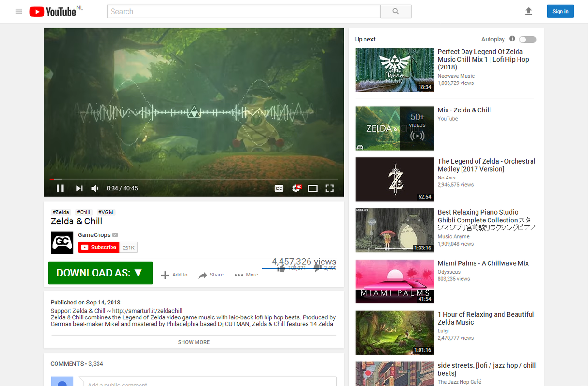Open Neowave Music channel link
Screen dimensions: 588x386
pos(456,76)
